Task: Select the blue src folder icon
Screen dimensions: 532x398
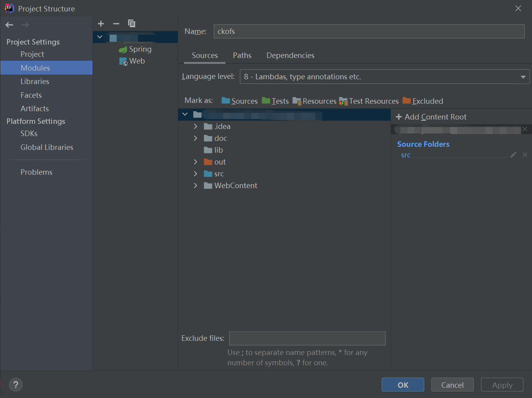Action: tap(208, 174)
